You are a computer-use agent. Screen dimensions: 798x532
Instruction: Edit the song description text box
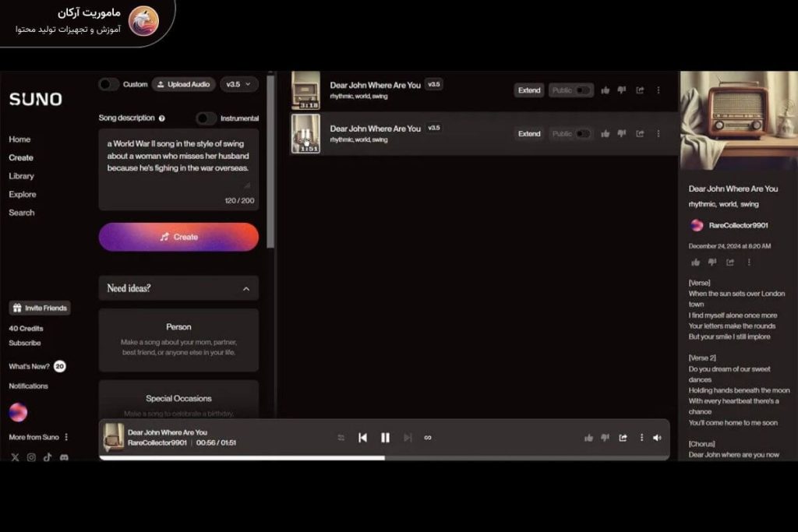click(x=178, y=167)
